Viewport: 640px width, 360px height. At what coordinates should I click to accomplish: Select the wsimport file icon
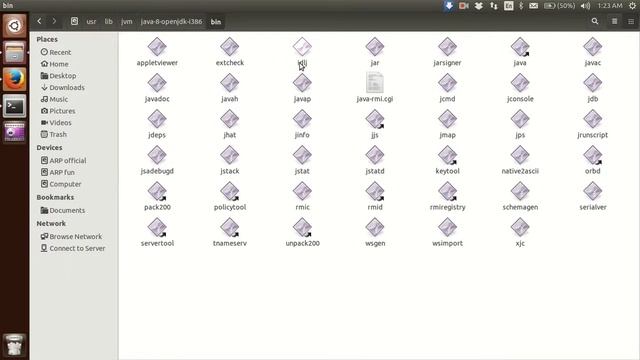447,227
